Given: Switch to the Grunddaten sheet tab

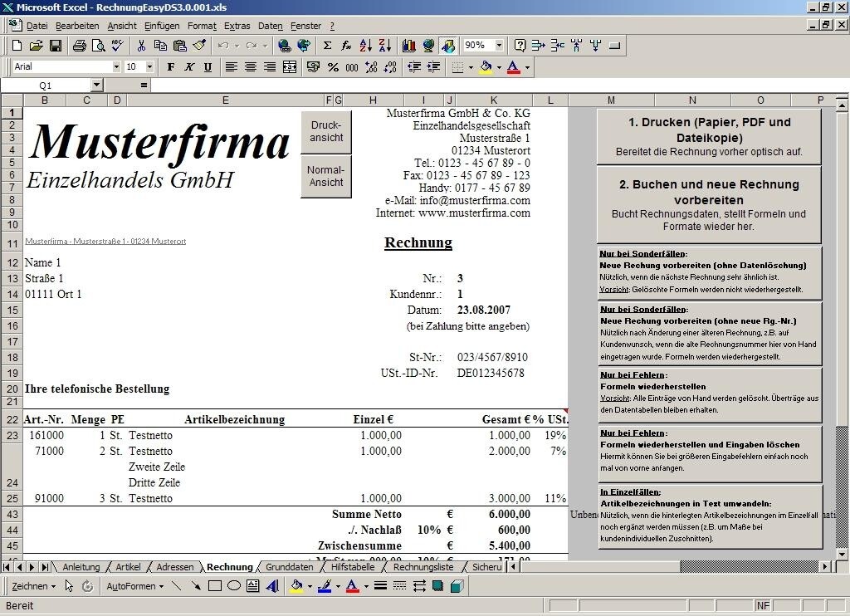Looking at the screenshot, I should coord(290,567).
